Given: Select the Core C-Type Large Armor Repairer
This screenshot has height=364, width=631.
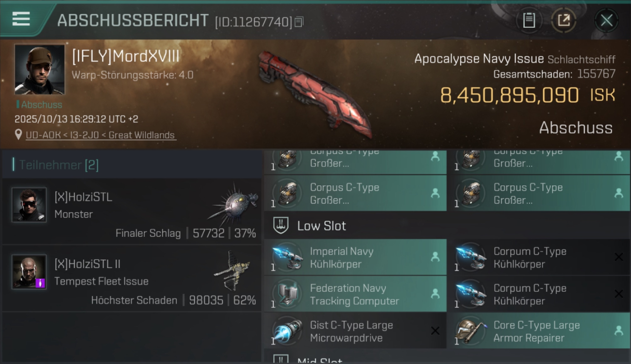Looking at the screenshot, I should tap(538, 331).
